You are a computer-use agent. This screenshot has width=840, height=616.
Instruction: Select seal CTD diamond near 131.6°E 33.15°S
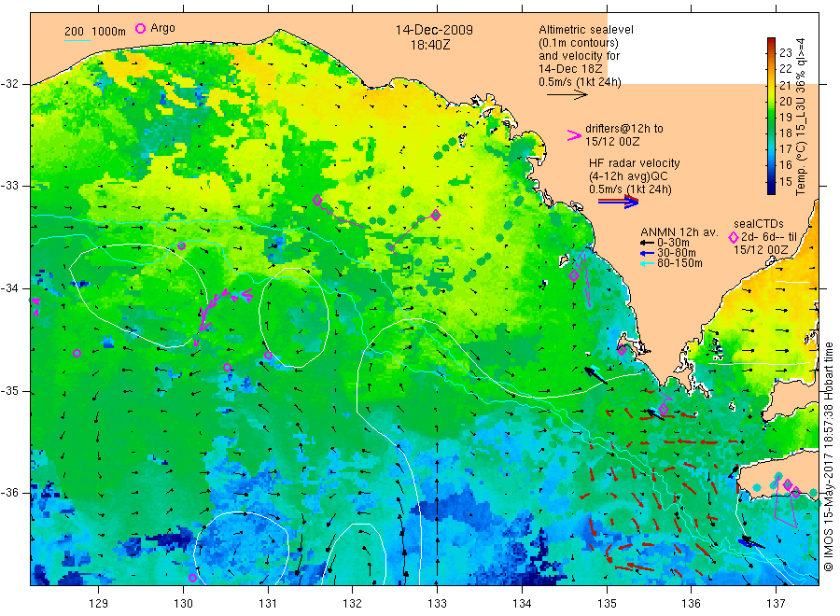coord(317,201)
